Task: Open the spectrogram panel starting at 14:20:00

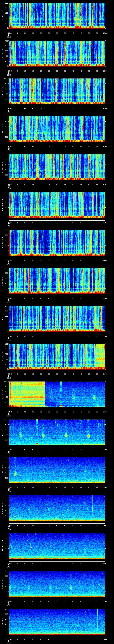Action: (x=57, y=243)
